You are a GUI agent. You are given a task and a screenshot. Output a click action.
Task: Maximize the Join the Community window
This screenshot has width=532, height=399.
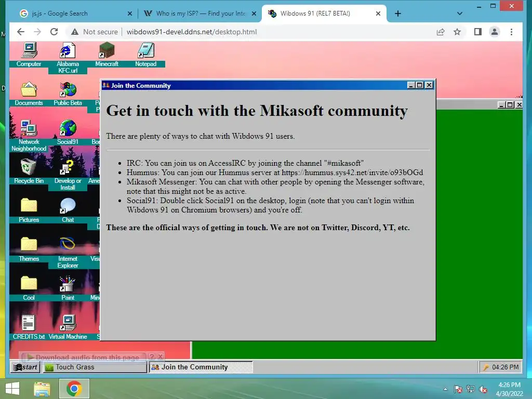click(420, 85)
